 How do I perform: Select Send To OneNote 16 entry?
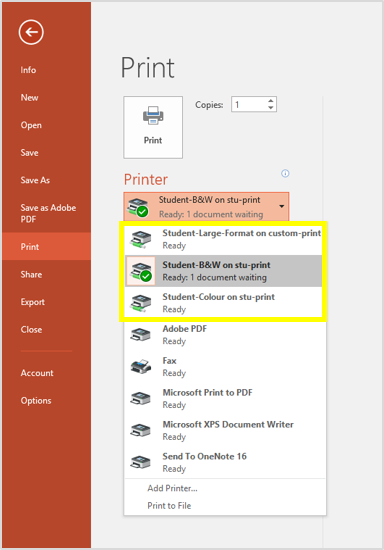click(x=225, y=462)
